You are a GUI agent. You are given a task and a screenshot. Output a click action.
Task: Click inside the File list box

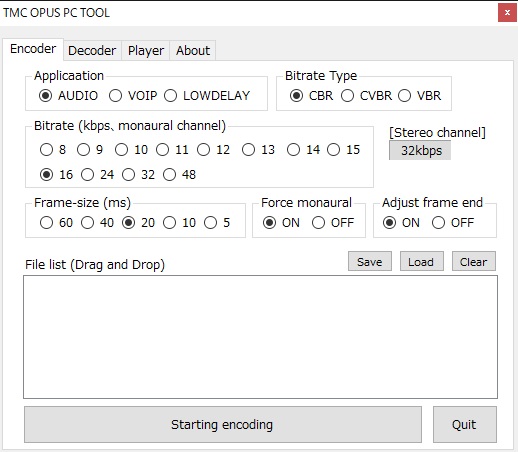point(260,337)
